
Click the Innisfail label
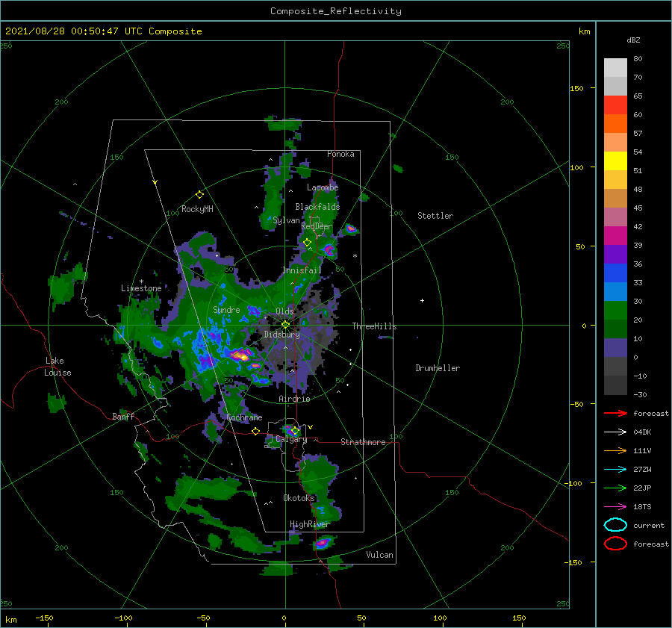click(302, 270)
